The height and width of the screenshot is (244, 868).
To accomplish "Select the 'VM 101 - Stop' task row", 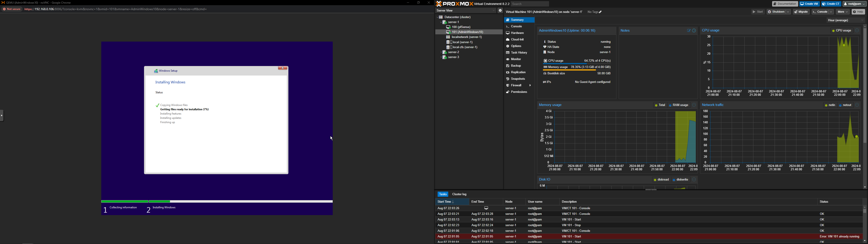I will [x=649, y=225].
